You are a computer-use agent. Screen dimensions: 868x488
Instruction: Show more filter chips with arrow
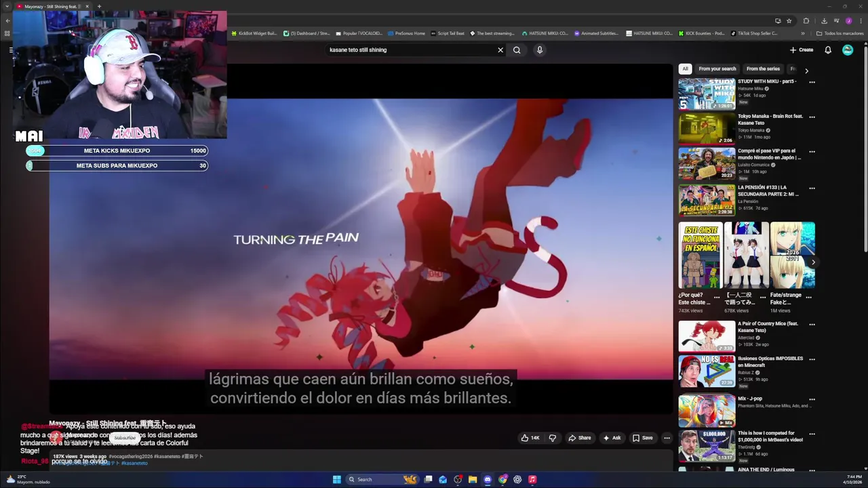[806, 70]
